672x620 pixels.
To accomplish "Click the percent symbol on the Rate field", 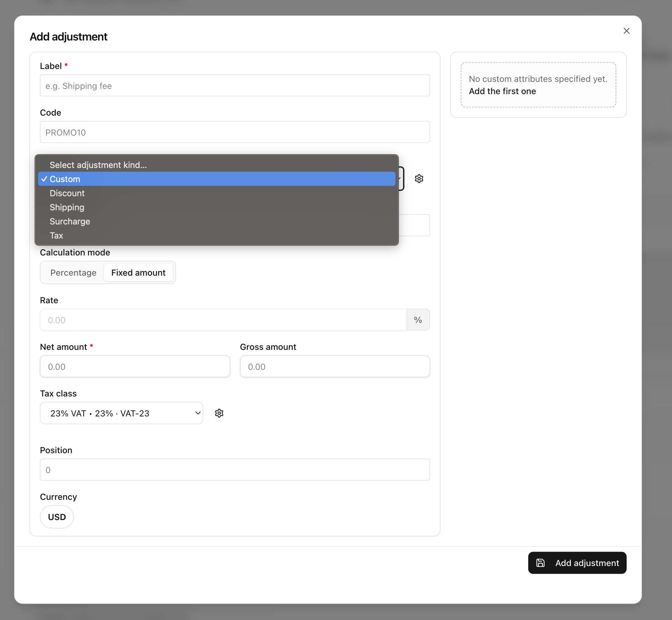I will (x=418, y=320).
